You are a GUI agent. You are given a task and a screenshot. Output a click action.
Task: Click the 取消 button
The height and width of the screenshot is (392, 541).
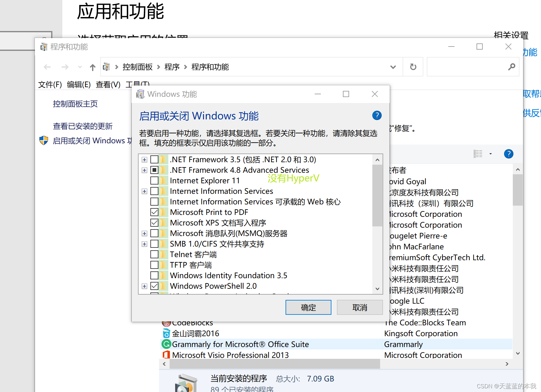coord(360,307)
